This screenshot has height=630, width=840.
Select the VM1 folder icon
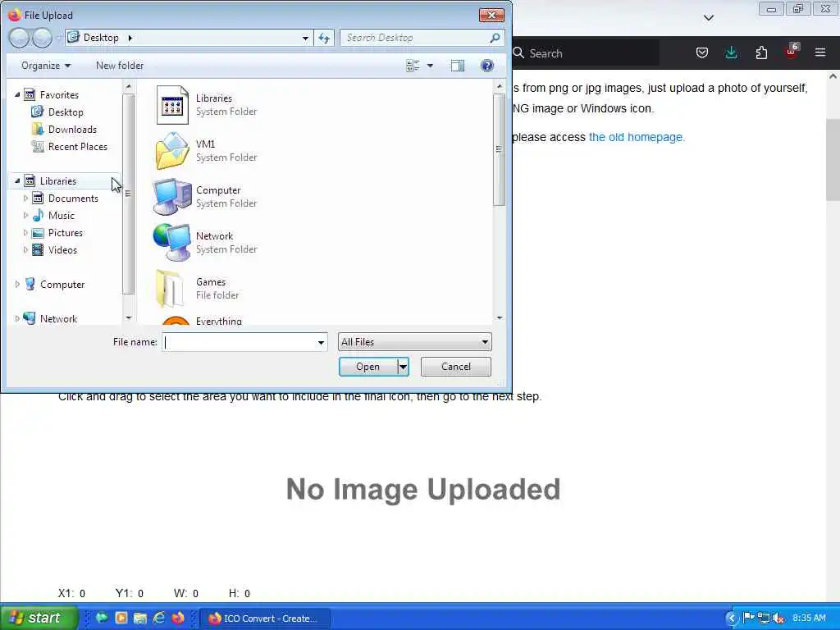(172, 151)
